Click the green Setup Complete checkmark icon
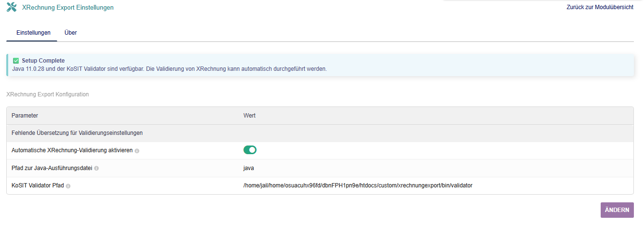 click(x=16, y=61)
